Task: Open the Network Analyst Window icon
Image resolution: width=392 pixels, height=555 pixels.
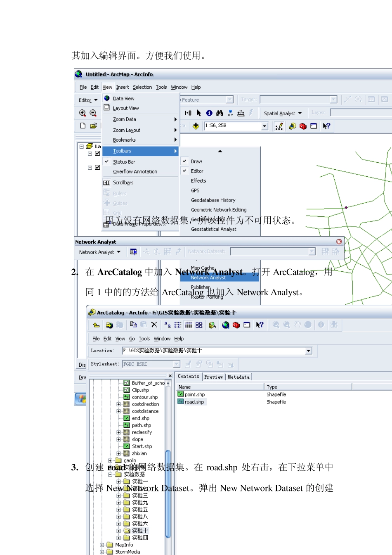Action: pos(133,251)
